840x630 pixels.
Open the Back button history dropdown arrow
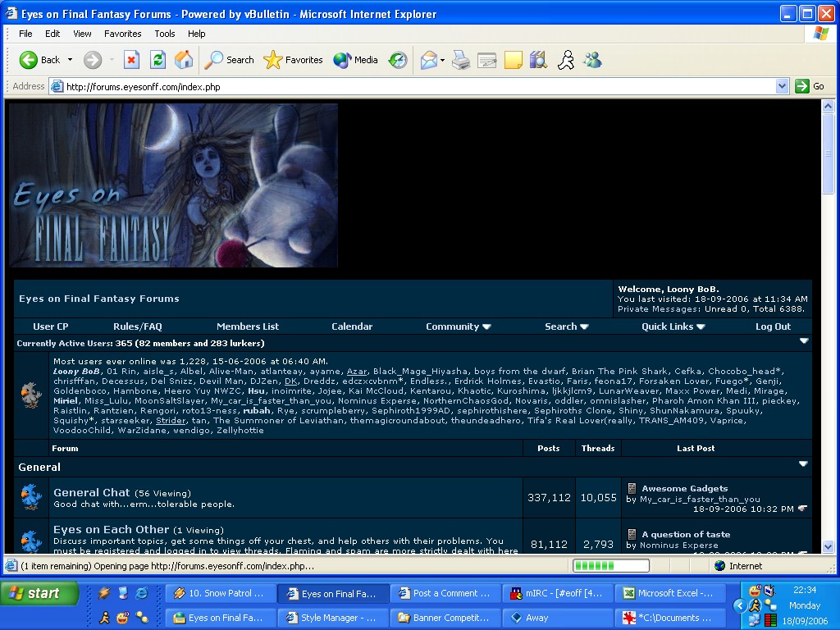click(71, 60)
